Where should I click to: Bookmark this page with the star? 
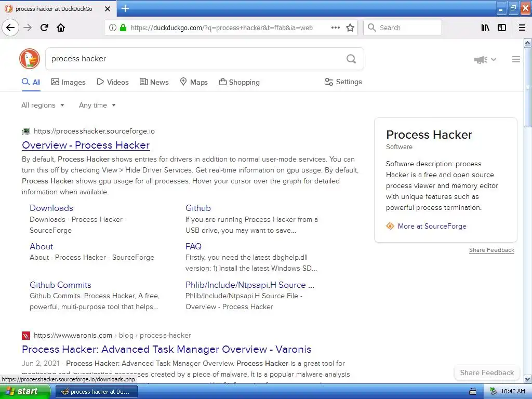pyautogui.click(x=350, y=28)
